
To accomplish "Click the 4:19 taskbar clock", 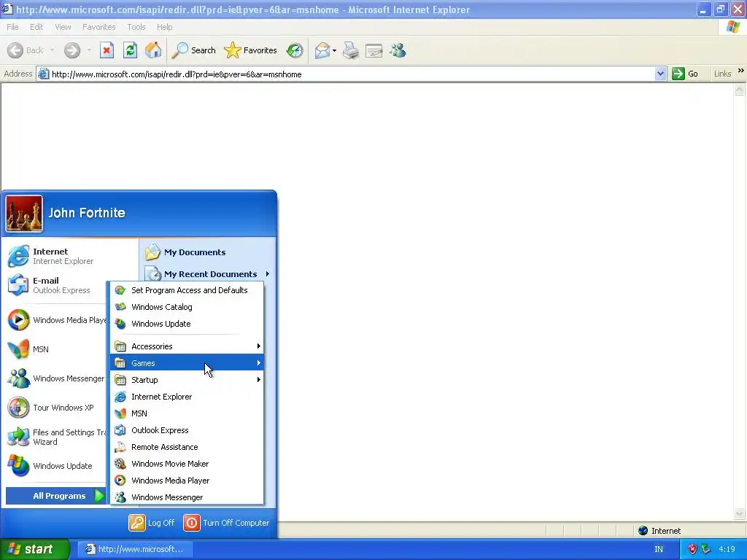I will coord(727,549).
